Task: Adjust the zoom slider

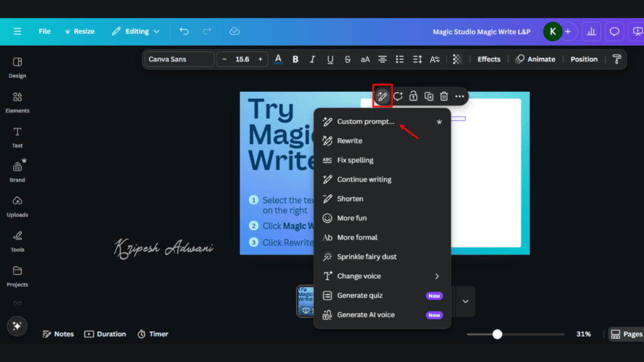Action: [x=497, y=334]
